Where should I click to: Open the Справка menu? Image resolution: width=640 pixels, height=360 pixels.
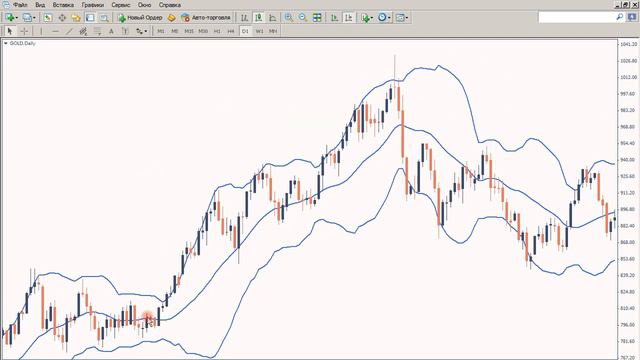169,5
